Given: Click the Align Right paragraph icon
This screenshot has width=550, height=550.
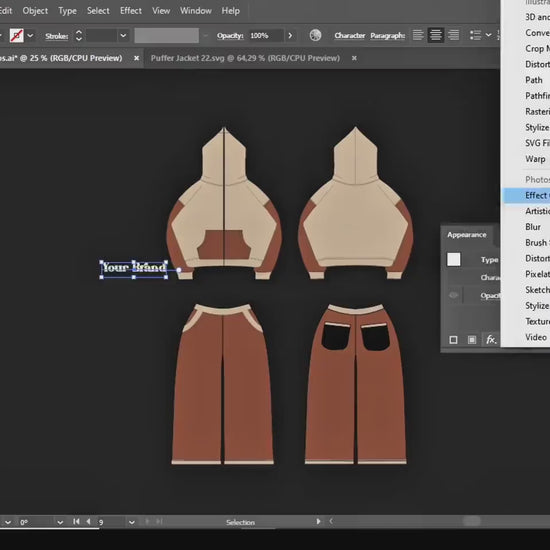Looking at the screenshot, I should [x=453, y=35].
